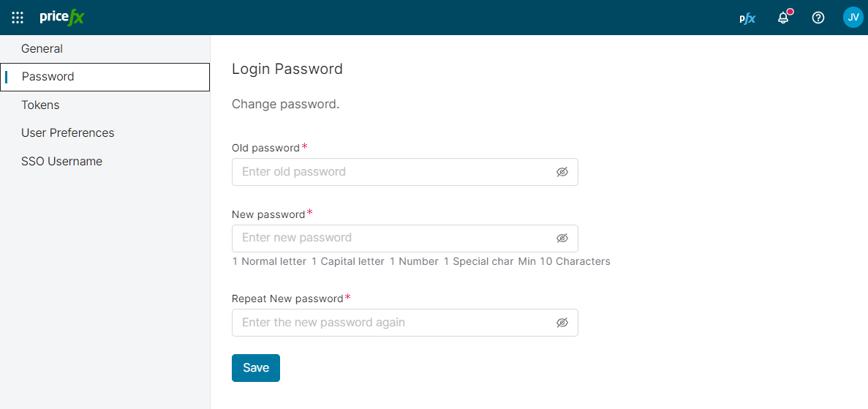The width and height of the screenshot is (868, 409).
Task: Click the Pricefx logo
Action: pos(62,18)
